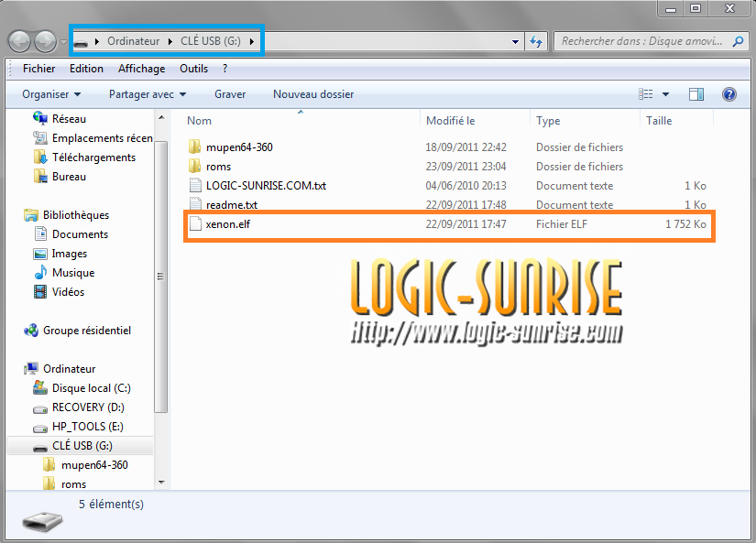Open the Partager avec dropdown
756x543 pixels.
tap(148, 94)
